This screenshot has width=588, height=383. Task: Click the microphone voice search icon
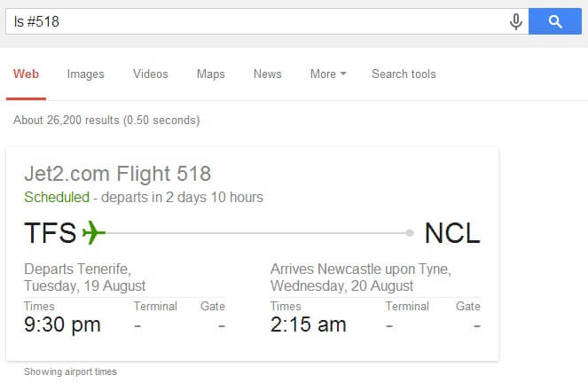click(516, 21)
